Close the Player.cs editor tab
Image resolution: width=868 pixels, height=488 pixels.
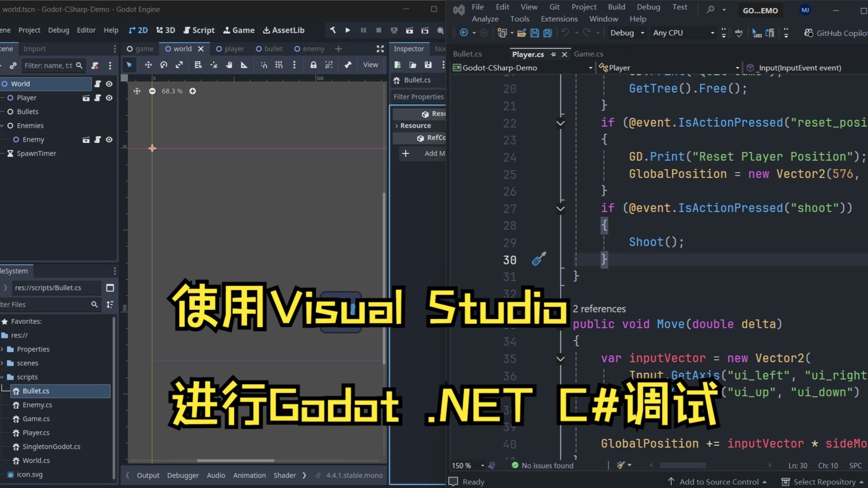[564, 55]
